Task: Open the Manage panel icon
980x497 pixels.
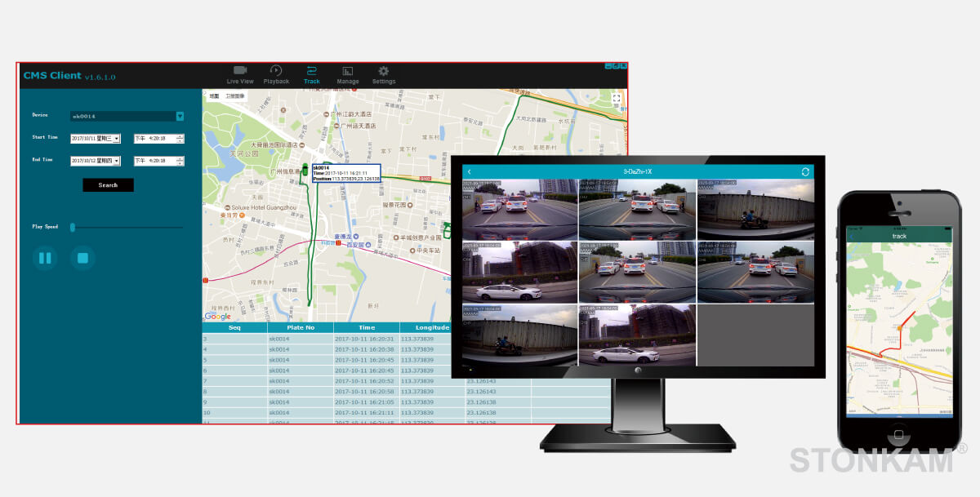Action: (347, 72)
